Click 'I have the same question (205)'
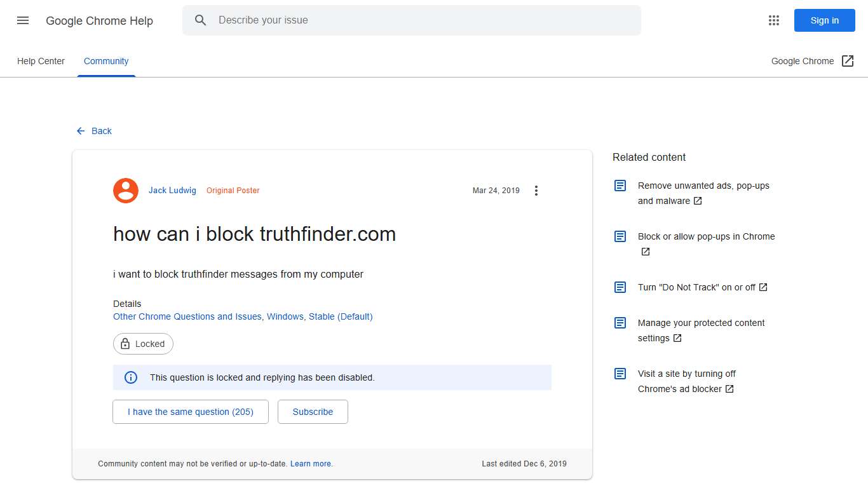This screenshot has width=868, height=488. [190, 412]
